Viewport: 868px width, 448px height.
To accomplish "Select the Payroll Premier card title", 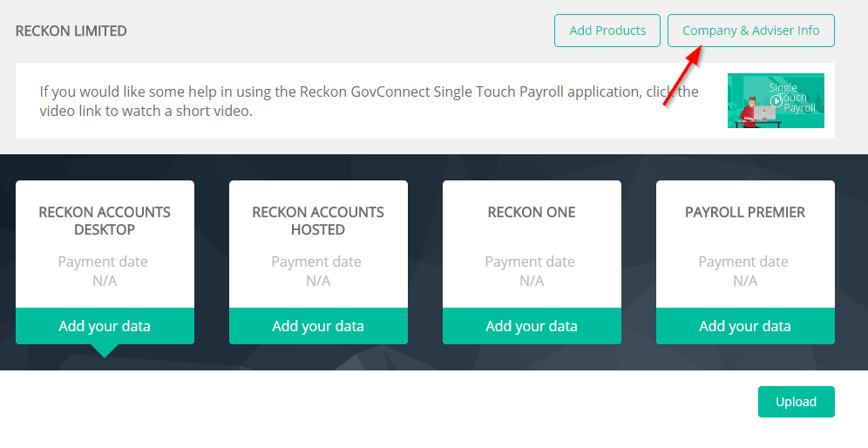I will [745, 212].
